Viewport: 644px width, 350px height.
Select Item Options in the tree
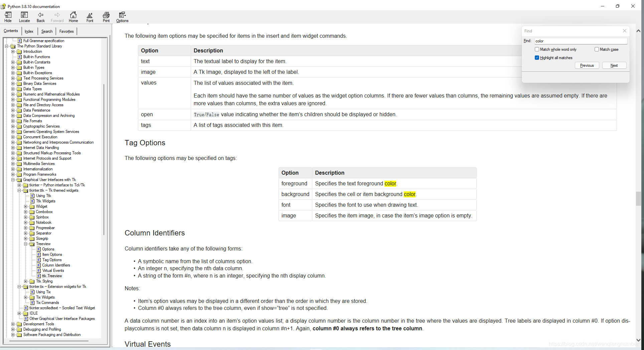tap(52, 254)
